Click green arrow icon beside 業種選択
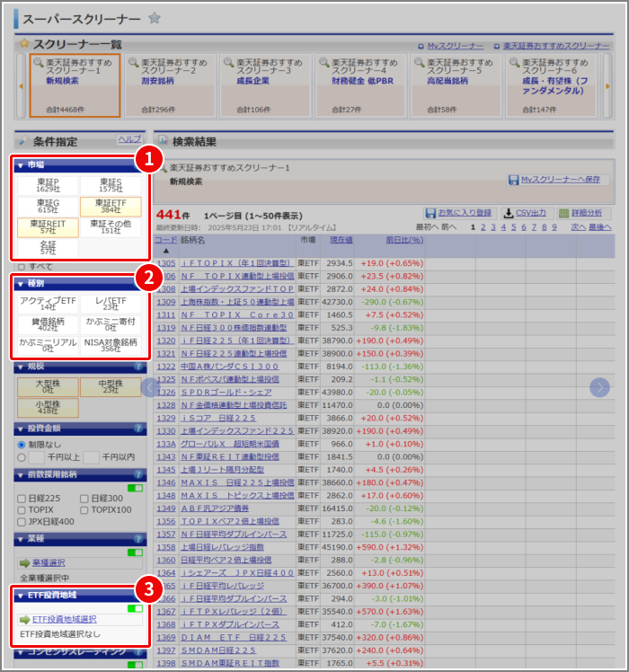The image size is (629, 672). coord(24,562)
